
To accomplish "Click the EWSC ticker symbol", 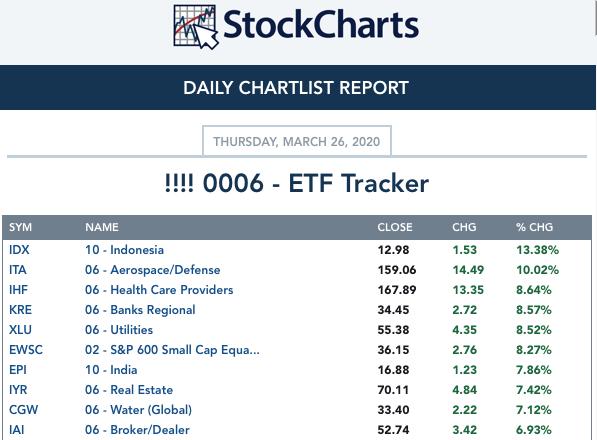I will click(x=26, y=350).
